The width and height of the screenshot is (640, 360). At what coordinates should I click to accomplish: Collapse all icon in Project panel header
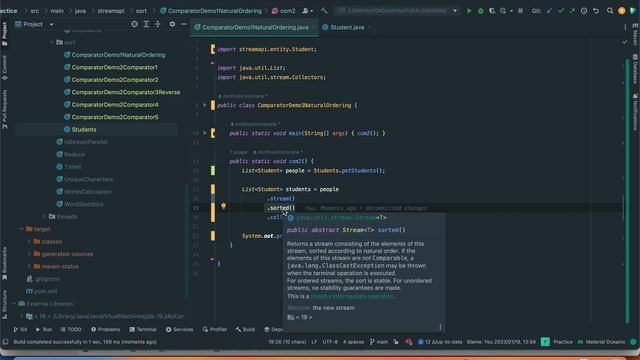(158, 24)
